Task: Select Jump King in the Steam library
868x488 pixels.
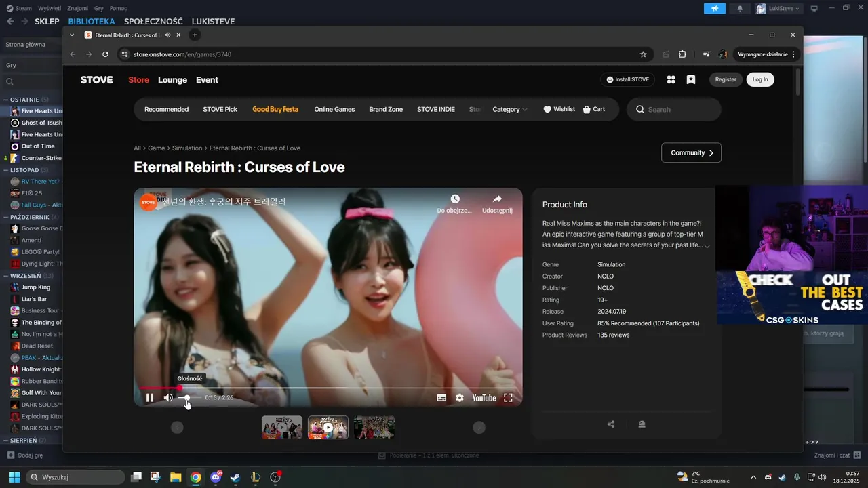Action: 36,287
